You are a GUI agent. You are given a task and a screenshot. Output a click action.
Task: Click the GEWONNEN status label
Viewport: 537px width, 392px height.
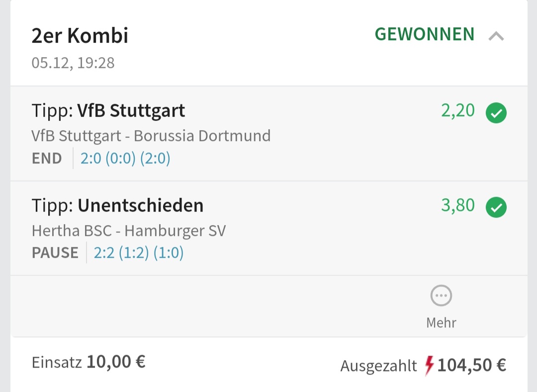click(424, 34)
